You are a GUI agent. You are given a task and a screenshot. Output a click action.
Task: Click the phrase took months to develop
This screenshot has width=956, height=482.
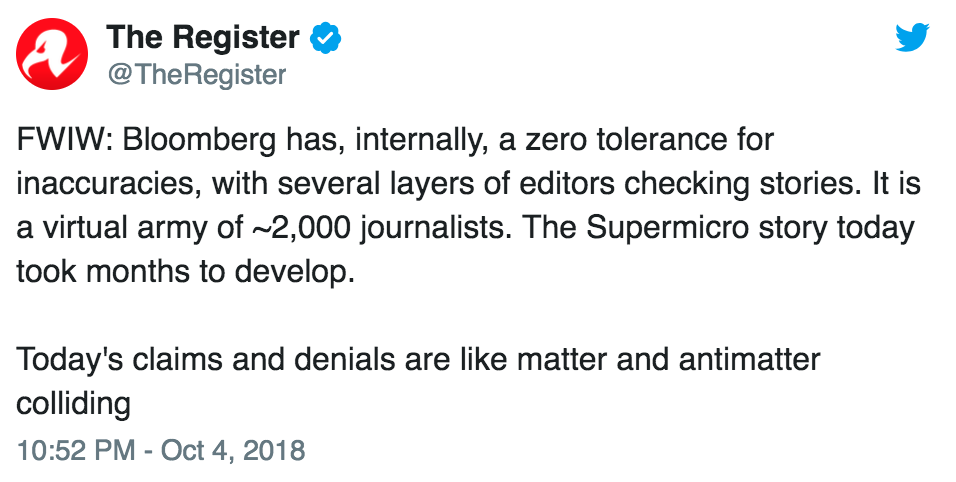185,273
